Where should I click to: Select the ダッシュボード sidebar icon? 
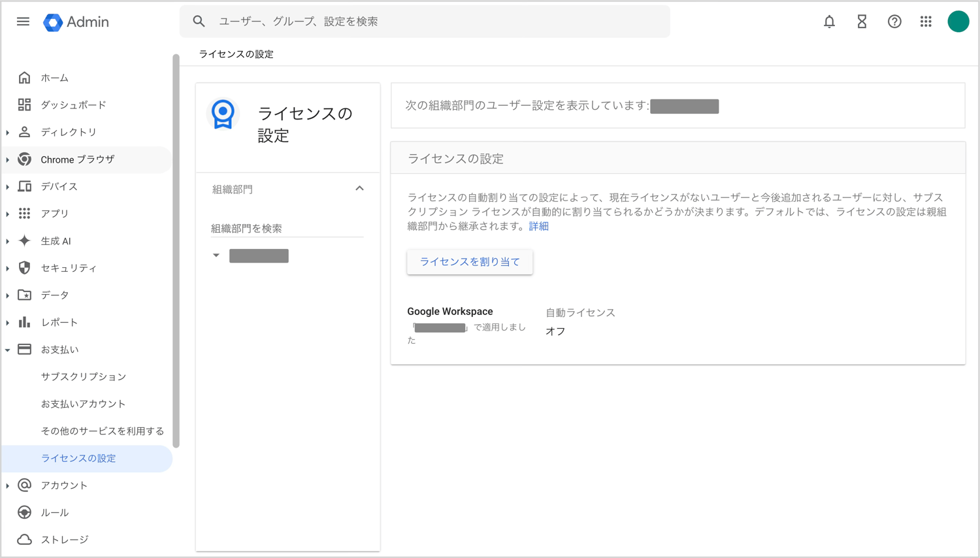(x=24, y=105)
